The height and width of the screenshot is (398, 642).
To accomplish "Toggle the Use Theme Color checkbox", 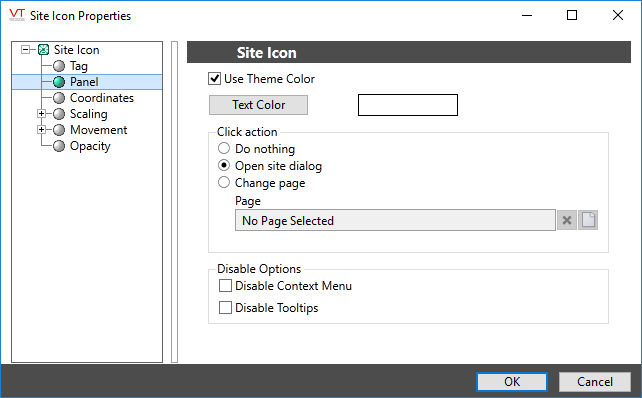I will click(x=215, y=79).
